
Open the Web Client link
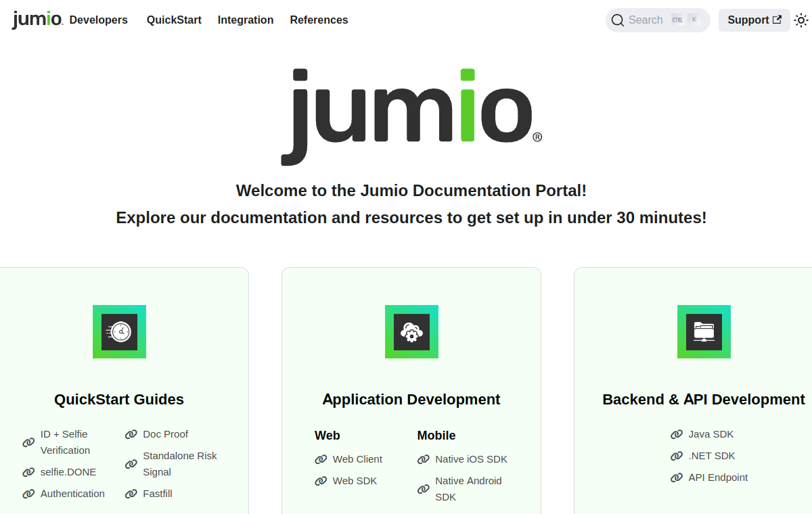click(357, 459)
